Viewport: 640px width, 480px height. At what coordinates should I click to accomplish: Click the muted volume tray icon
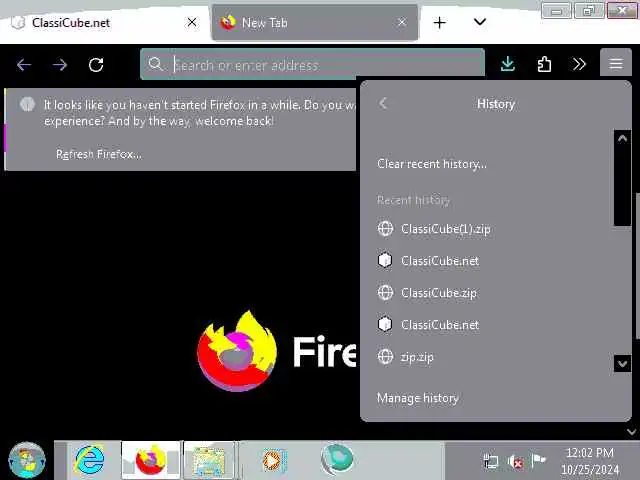[x=515, y=462]
